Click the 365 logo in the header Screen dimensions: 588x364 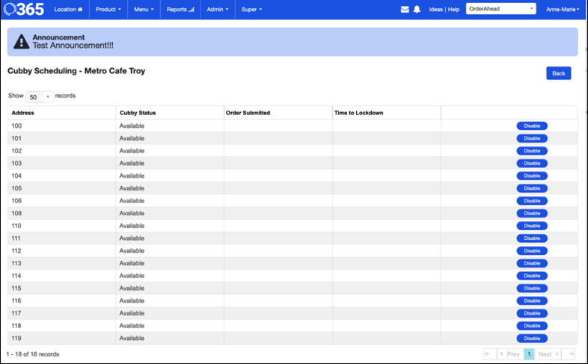click(x=26, y=10)
